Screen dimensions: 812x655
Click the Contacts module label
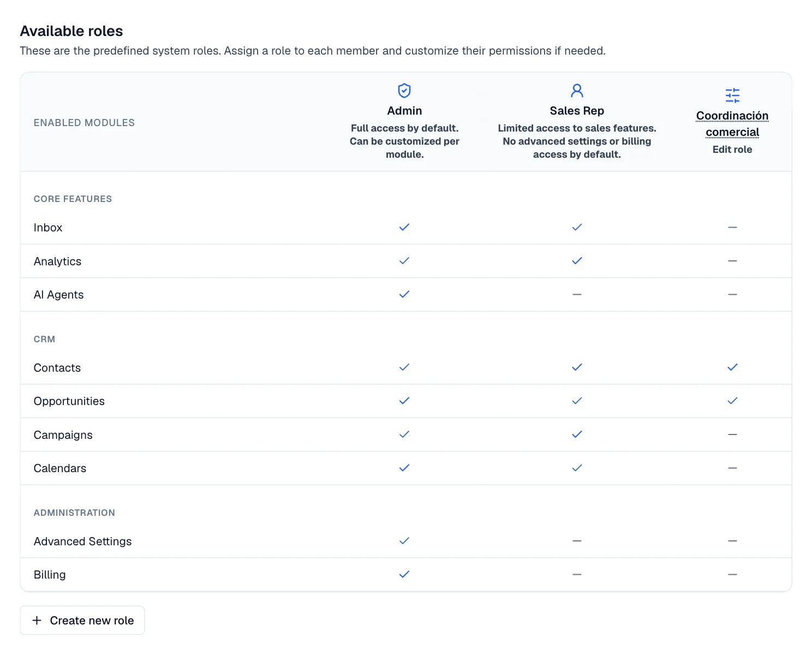57,368
